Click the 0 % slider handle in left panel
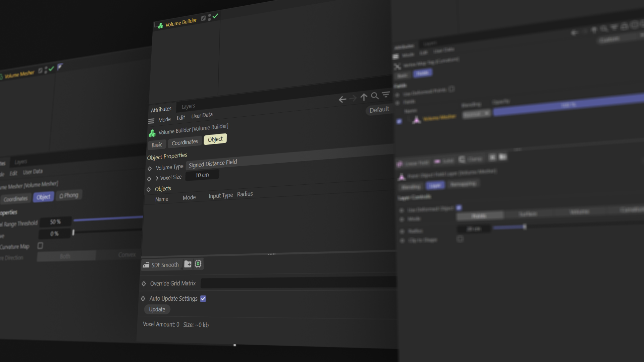Screen dimensions: 644x362 [73, 232]
